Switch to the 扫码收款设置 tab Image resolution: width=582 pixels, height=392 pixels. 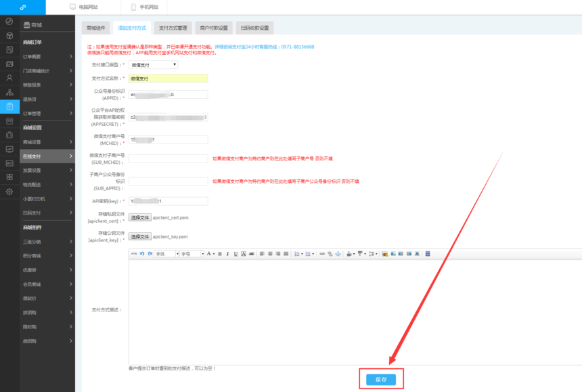254,28
